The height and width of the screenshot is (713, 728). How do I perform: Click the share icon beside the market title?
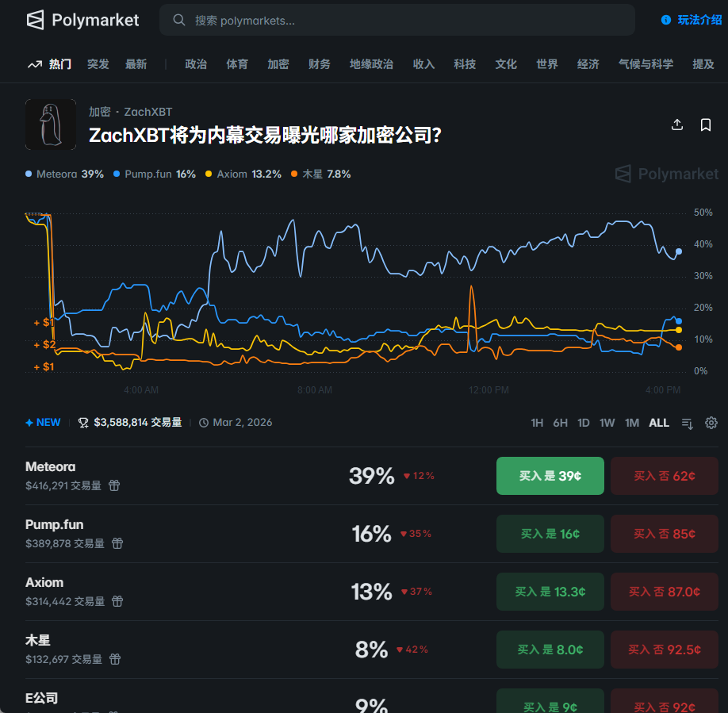pyautogui.click(x=677, y=125)
